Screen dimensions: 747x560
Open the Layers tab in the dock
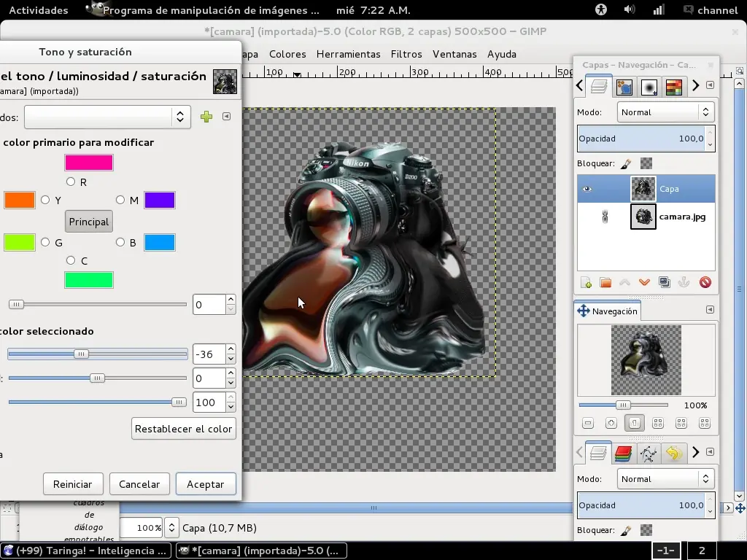coord(598,87)
